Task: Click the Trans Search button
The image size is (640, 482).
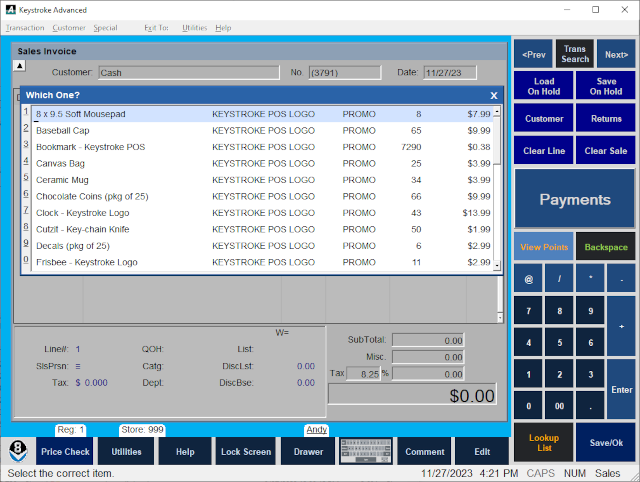Action: [575, 54]
